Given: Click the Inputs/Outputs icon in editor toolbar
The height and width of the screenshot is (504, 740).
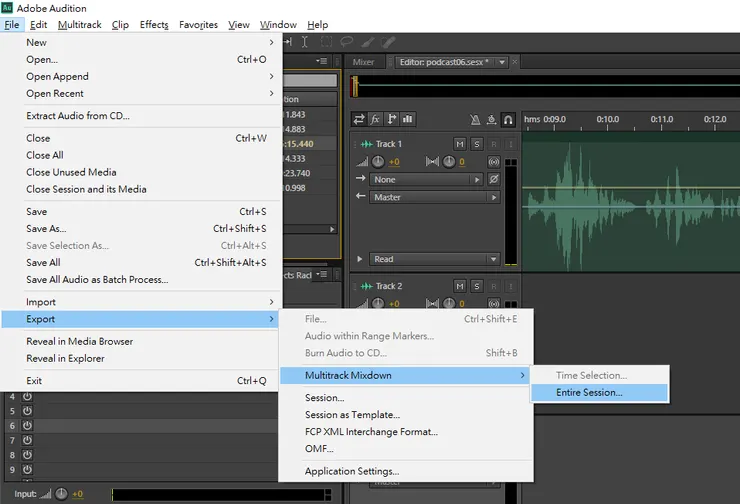Looking at the screenshot, I should pyautogui.click(x=359, y=119).
